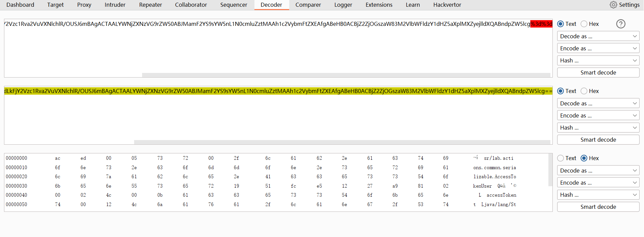
Task: Open 'Encode as ...' dropdown in first panel
Action: [598, 48]
